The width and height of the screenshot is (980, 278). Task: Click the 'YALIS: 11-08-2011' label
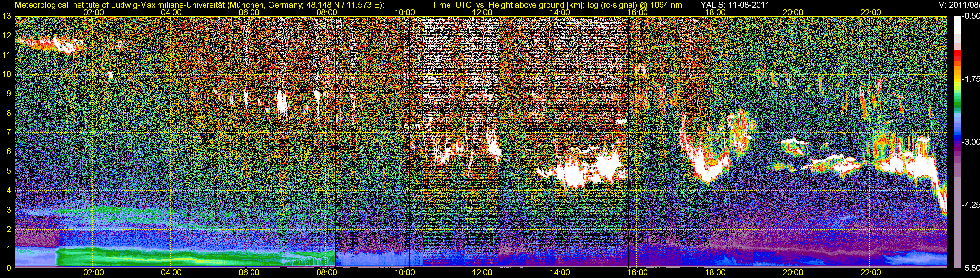click(735, 5)
